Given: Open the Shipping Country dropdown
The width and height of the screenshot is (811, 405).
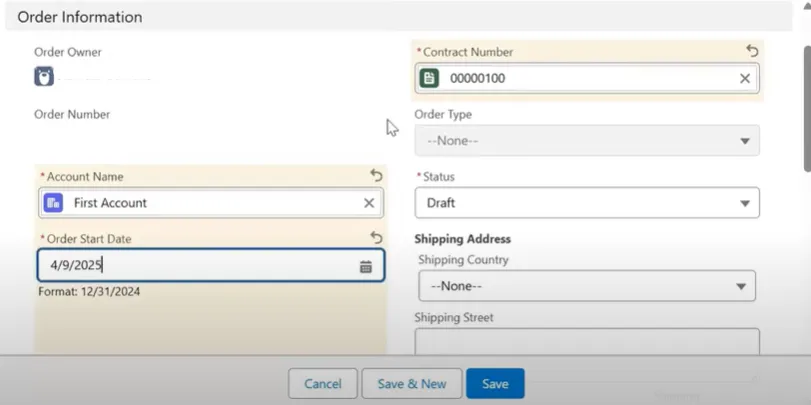Looking at the screenshot, I should click(x=586, y=286).
